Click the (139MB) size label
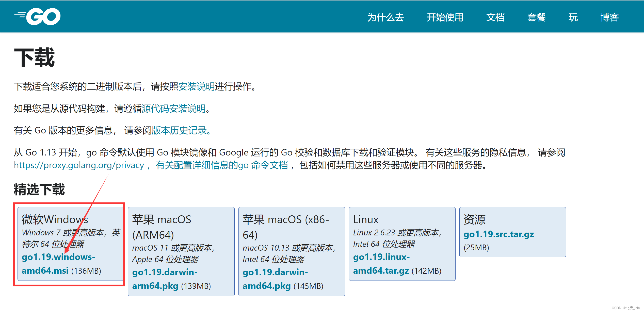The width and height of the screenshot is (644, 312). [196, 286]
